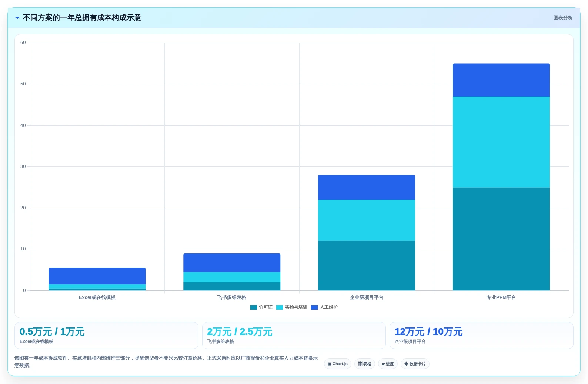The height and width of the screenshot is (384, 588).
Task: Select the 表格 tag chip
Action: 365,364
